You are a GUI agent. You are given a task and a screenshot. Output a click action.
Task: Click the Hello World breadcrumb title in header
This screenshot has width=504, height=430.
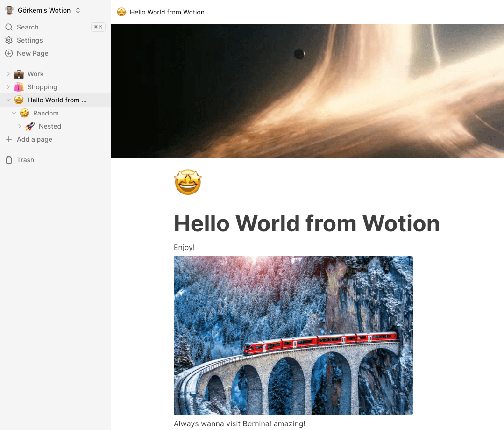click(x=167, y=12)
